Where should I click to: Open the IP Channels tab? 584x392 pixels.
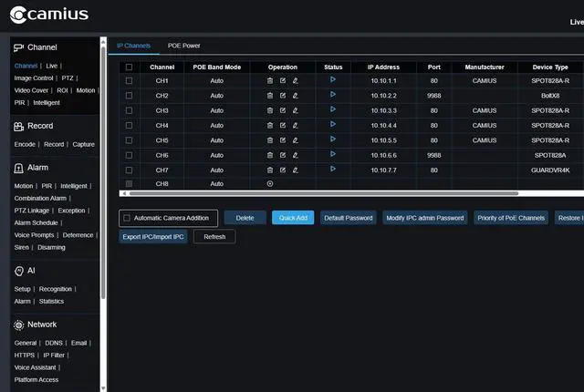133,46
